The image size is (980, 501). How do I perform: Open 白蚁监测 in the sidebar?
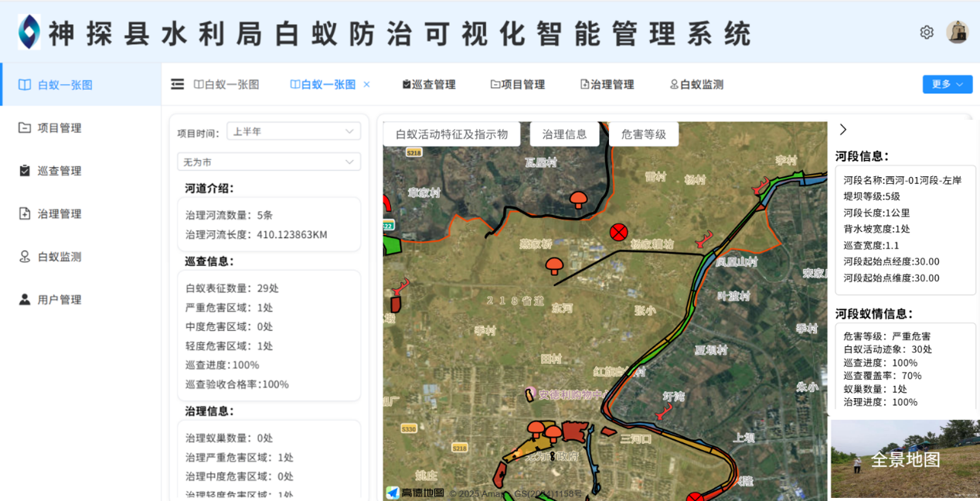point(80,257)
